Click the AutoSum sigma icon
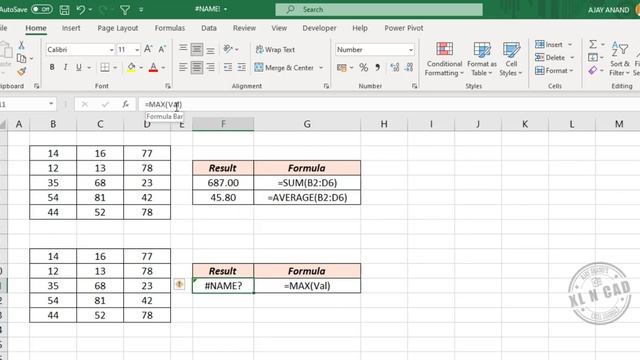Screen dimensions: 640x360 tap(593, 44)
